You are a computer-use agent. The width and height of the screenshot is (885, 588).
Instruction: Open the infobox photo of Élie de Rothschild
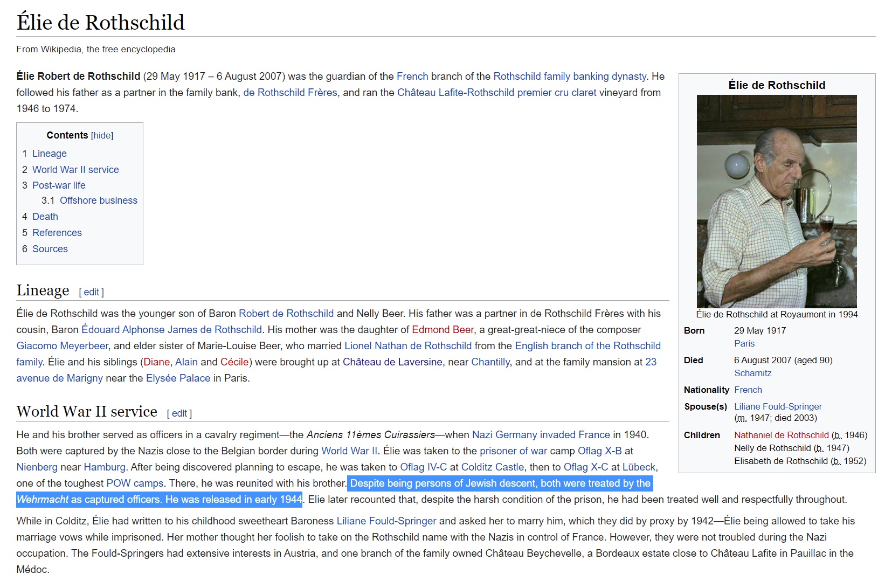point(777,202)
